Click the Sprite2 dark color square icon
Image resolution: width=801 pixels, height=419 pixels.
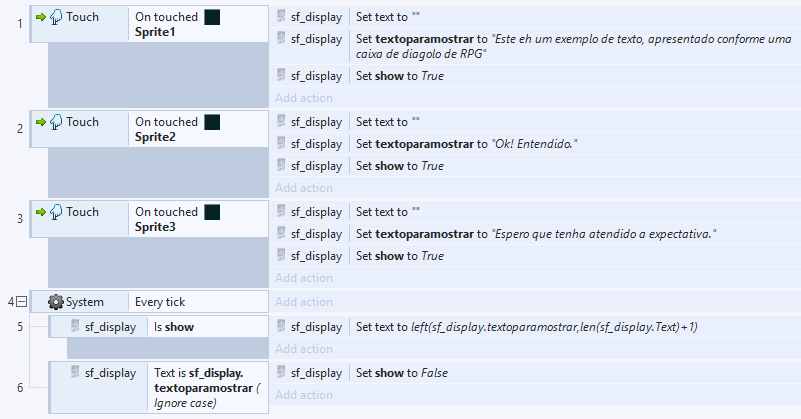(212, 122)
